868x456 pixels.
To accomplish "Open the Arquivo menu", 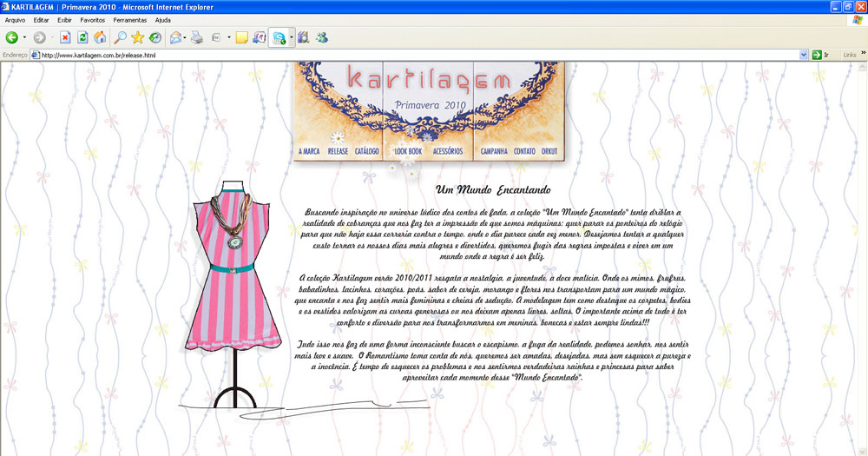I will [x=15, y=20].
